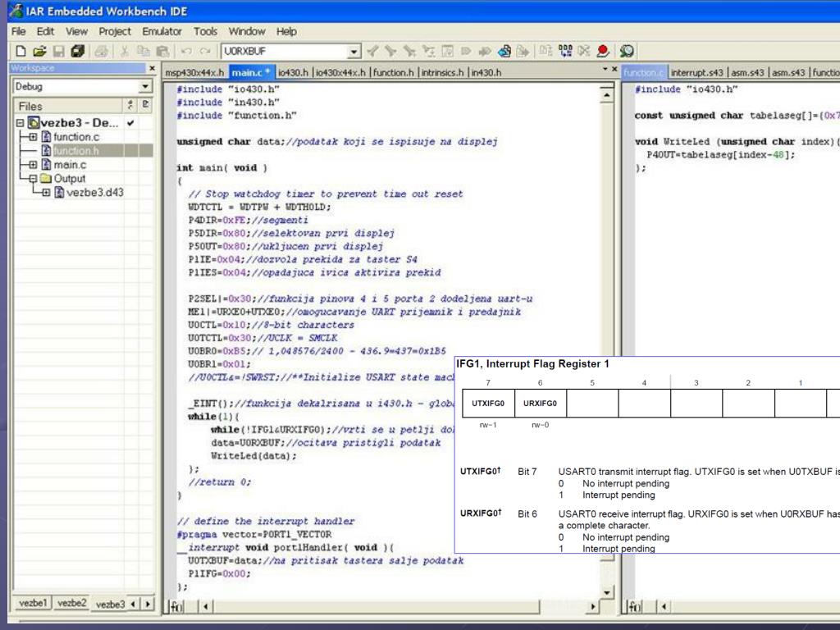Click the yellow Output folder icon
The height and width of the screenshot is (630, 840).
(46, 178)
